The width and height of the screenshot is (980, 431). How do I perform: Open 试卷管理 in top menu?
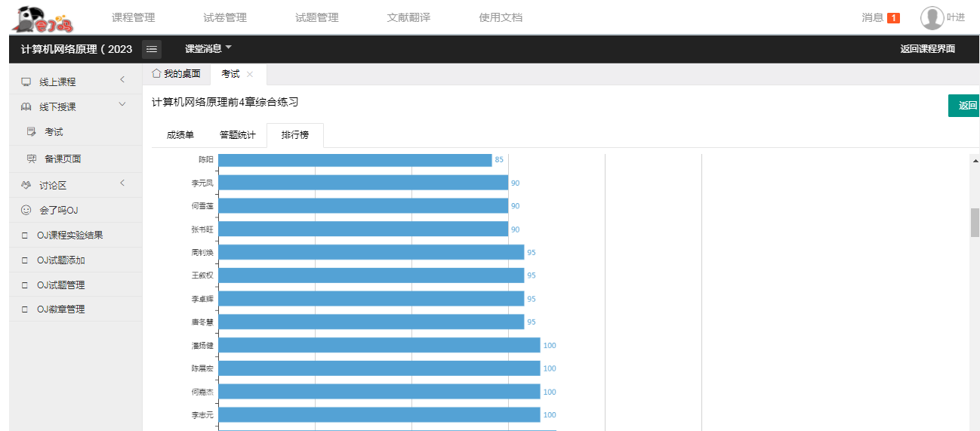[225, 17]
